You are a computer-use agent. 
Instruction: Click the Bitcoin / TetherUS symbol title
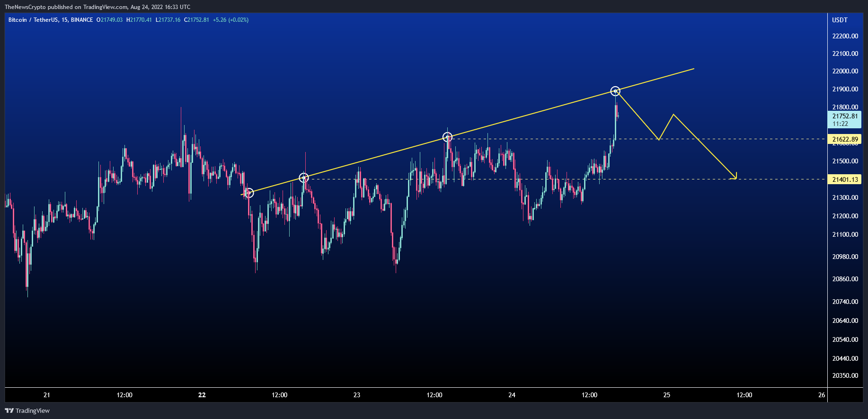tap(51, 20)
